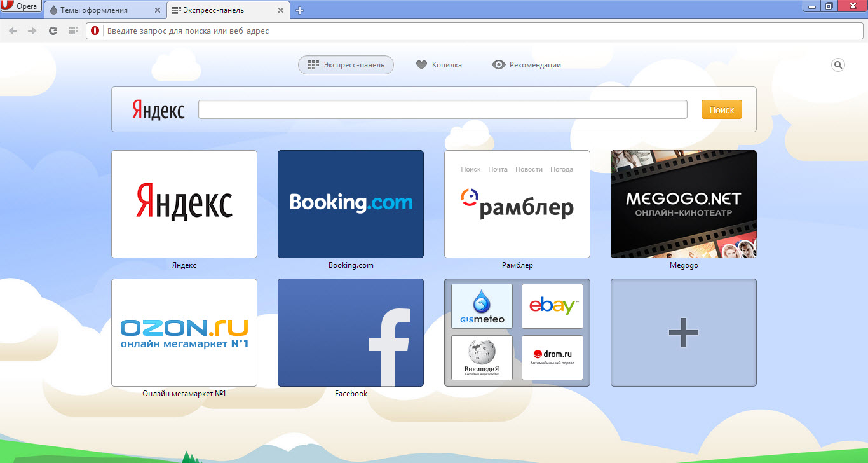Click Погода link on Рамблер tile

point(562,169)
